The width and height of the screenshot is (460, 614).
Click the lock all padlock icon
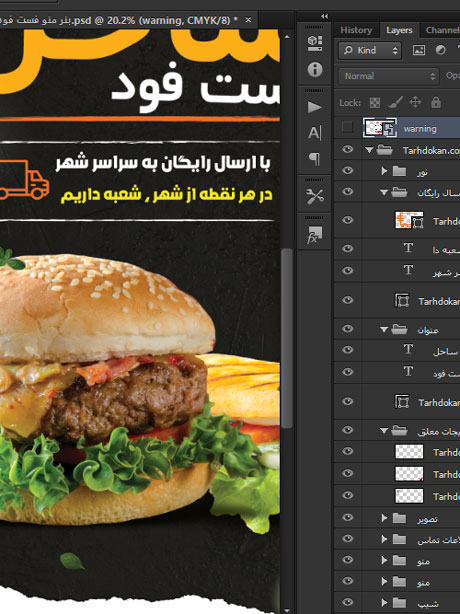tap(436, 103)
